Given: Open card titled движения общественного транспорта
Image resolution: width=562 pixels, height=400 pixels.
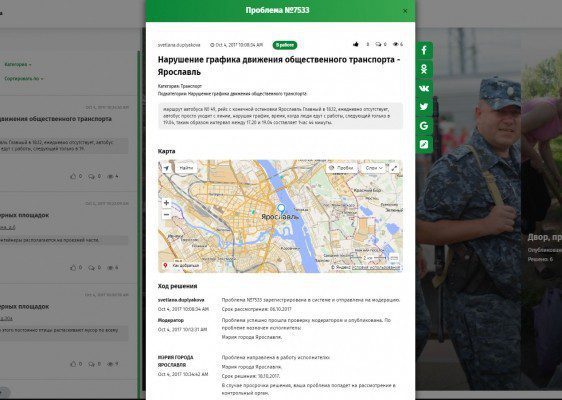Looking at the screenshot, I should 56,119.
